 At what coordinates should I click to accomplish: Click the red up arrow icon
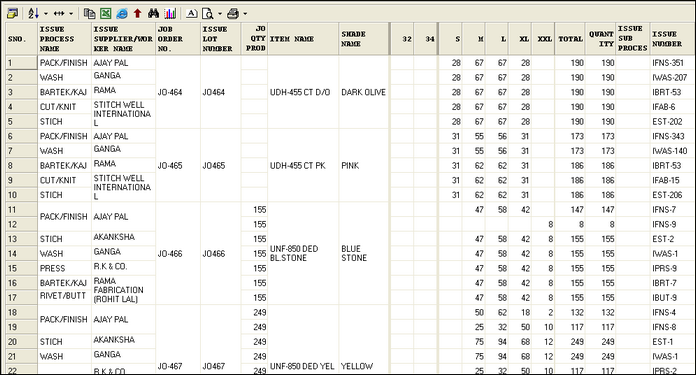click(138, 14)
